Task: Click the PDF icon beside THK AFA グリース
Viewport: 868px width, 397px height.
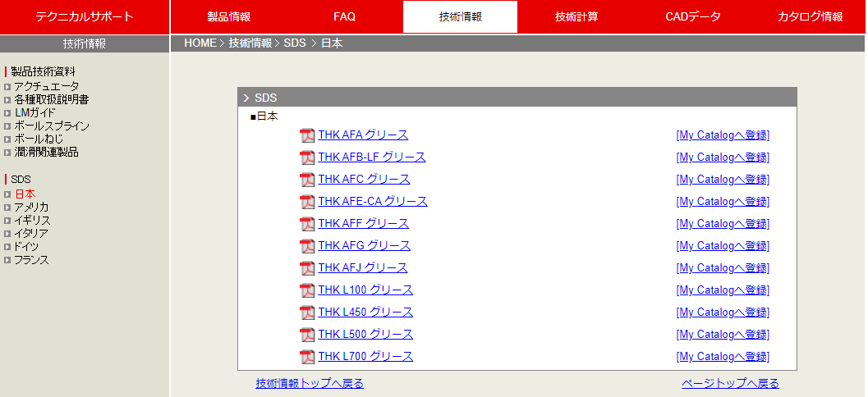Action: tap(307, 135)
